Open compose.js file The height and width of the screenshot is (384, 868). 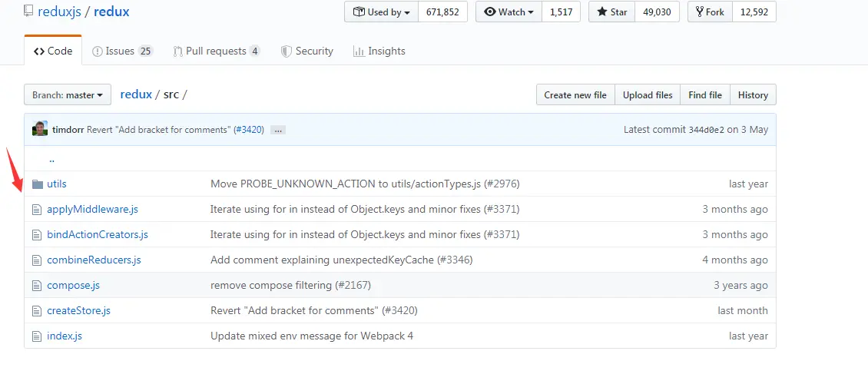pos(73,286)
